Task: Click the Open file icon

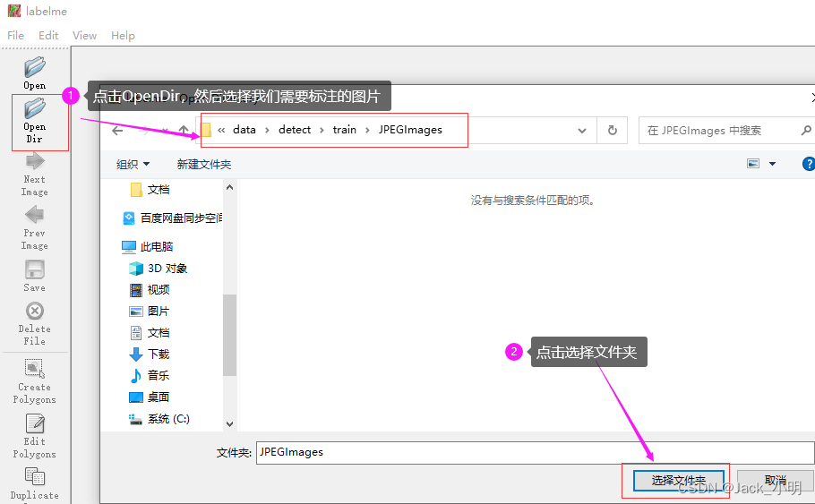Action: click(x=34, y=73)
